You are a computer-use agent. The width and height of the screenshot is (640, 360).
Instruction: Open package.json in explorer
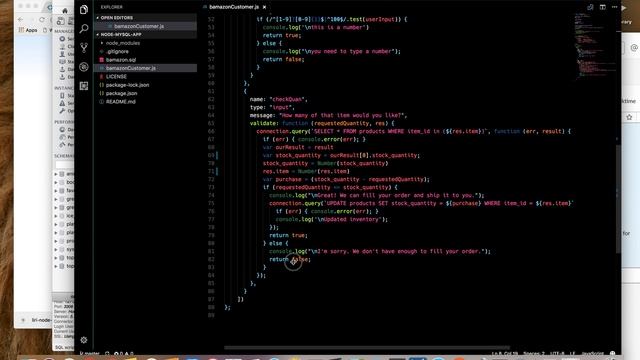(x=121, y=93)
